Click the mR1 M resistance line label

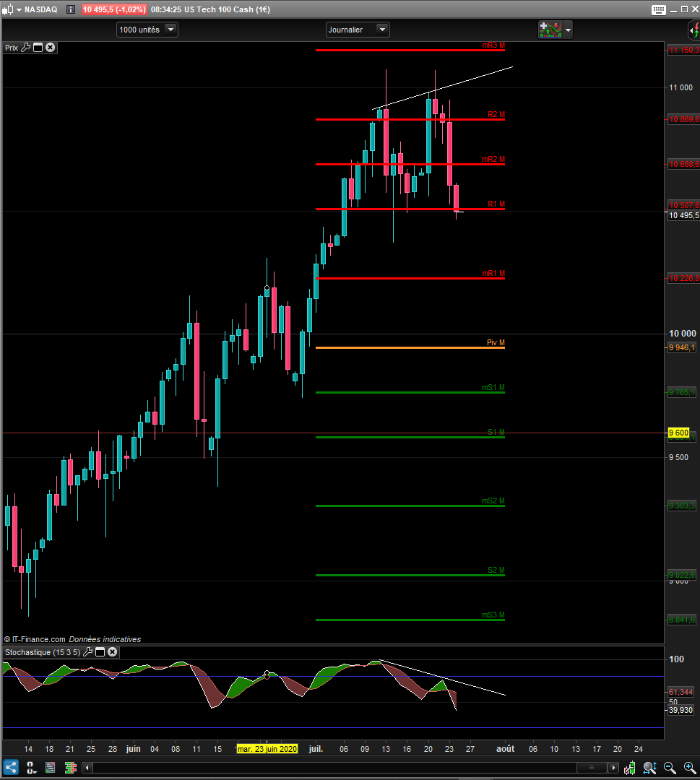[493, 273]
